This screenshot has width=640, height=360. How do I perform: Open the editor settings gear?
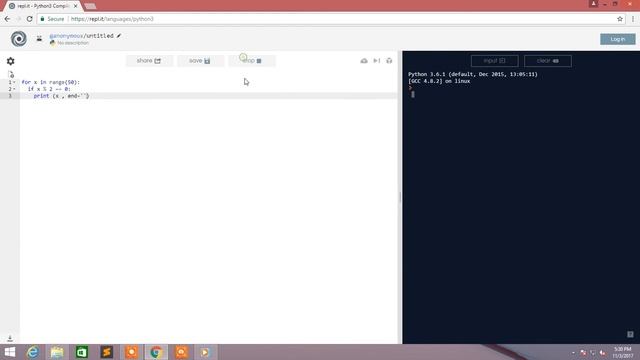[11, 61]
